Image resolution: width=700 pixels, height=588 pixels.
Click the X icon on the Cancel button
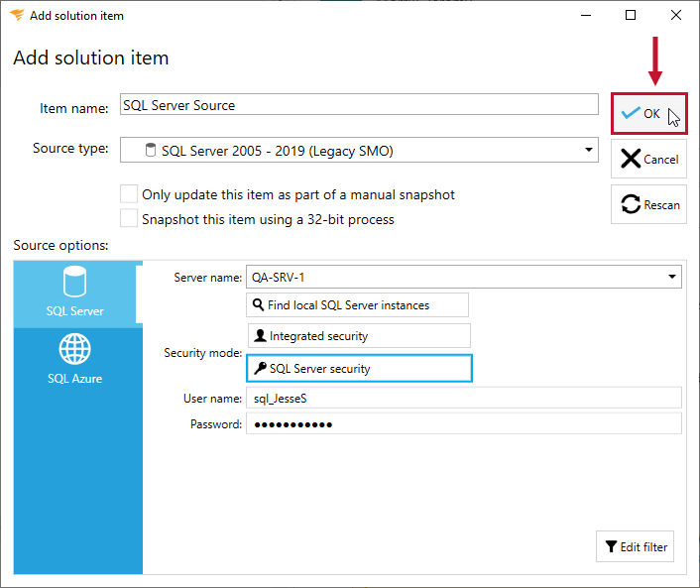click(631, 159)
